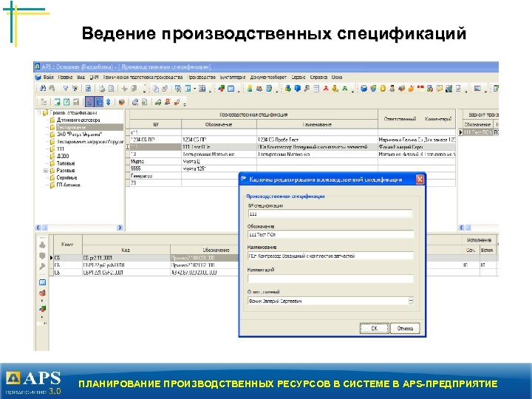Collapse the root specifications tree node
This screenshot has height=399, width=532.
[38, 112]
